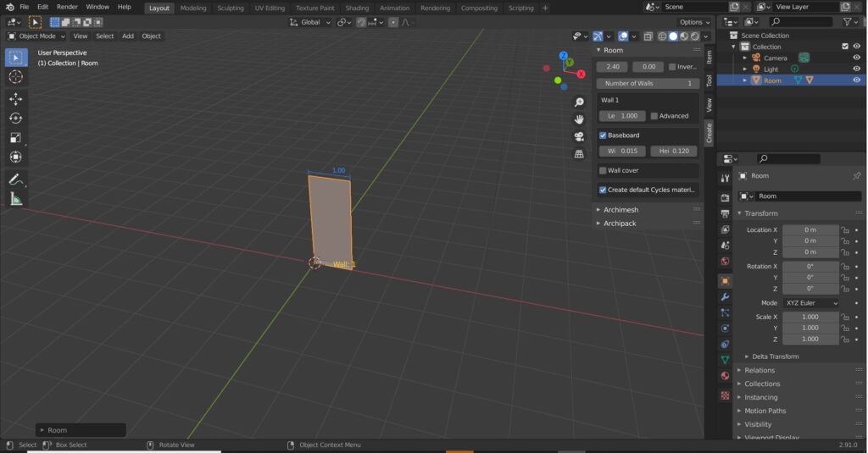Open the Window menu
The image size is (868, 453).
click(97, 7)
